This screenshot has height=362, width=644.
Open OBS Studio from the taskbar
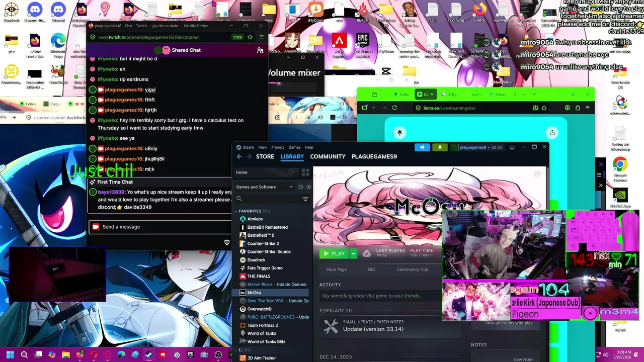coord(218,354)
